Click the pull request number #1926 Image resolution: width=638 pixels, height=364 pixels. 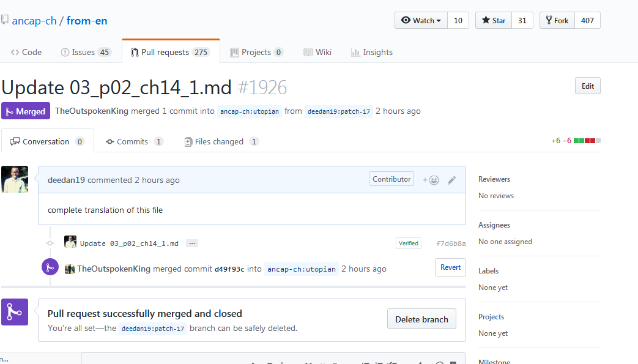tap(262, 87)
